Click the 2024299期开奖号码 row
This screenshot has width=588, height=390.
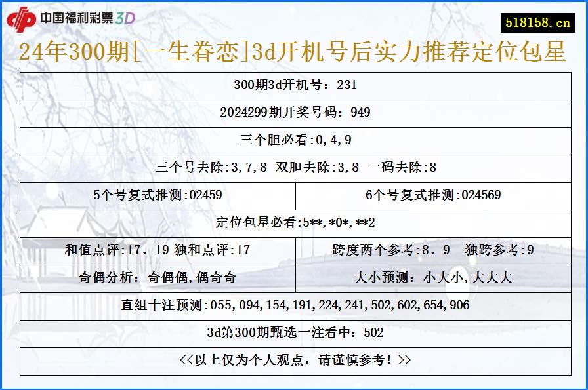(x=294, y=112)
